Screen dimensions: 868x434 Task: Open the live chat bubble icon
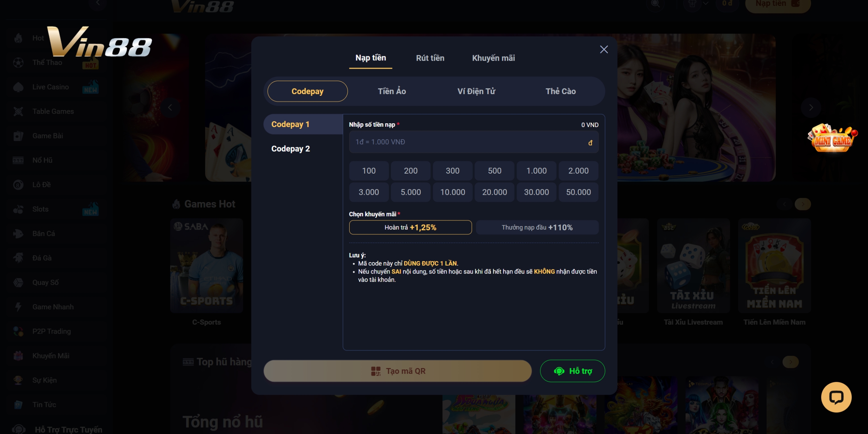click(x=836, y=397)
